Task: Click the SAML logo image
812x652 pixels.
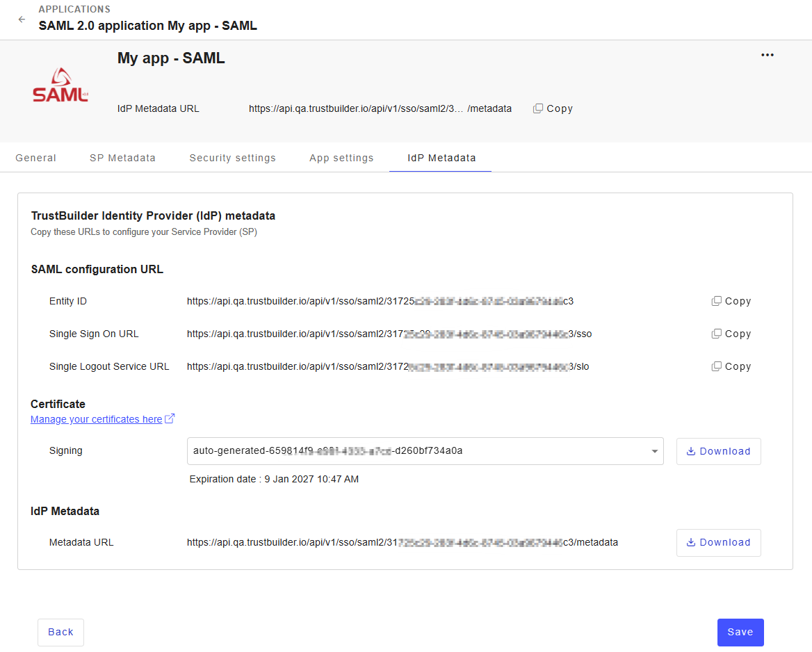Action: tap(60, 86)
